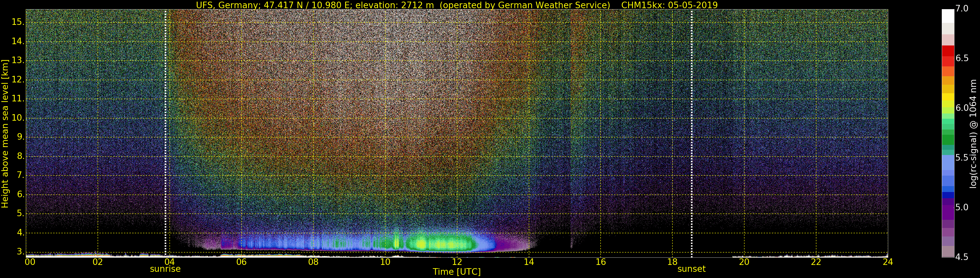Click the height tick label '5.'
Viewport: 980px width, 278px height.
(x=20, y=214)
